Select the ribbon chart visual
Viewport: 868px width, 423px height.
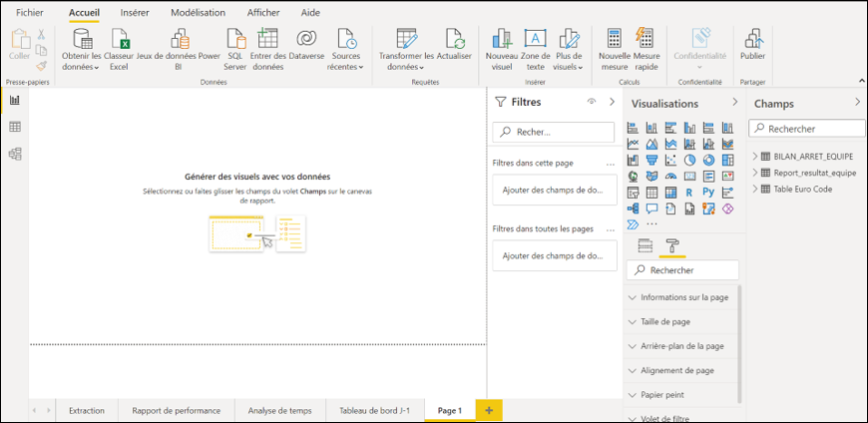point(728,144)
